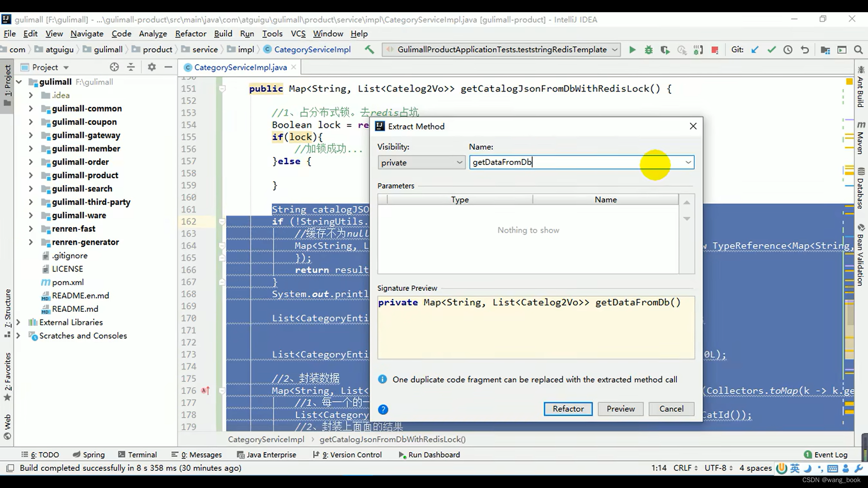Viewport: 868px width, 488px height.
Task: Run with Coverage icon in the toolbar
Action: [x=665, y=50]
